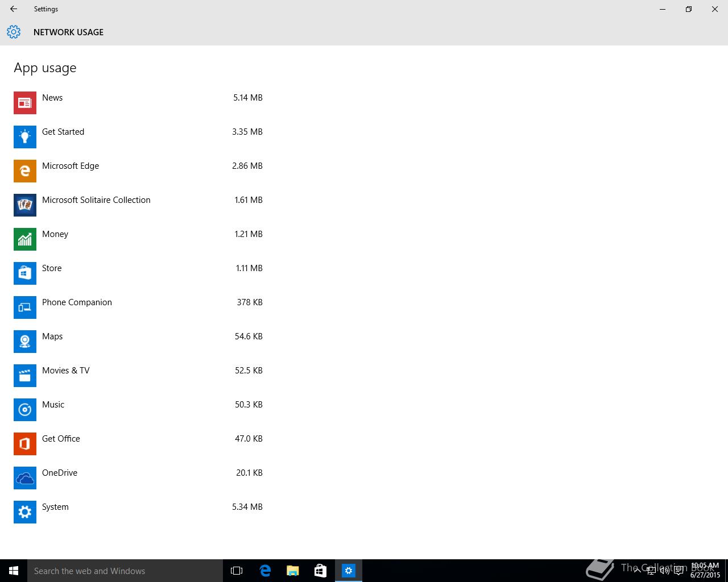Click the Money label
Screen dimensions: 728x582
[55, 234]
